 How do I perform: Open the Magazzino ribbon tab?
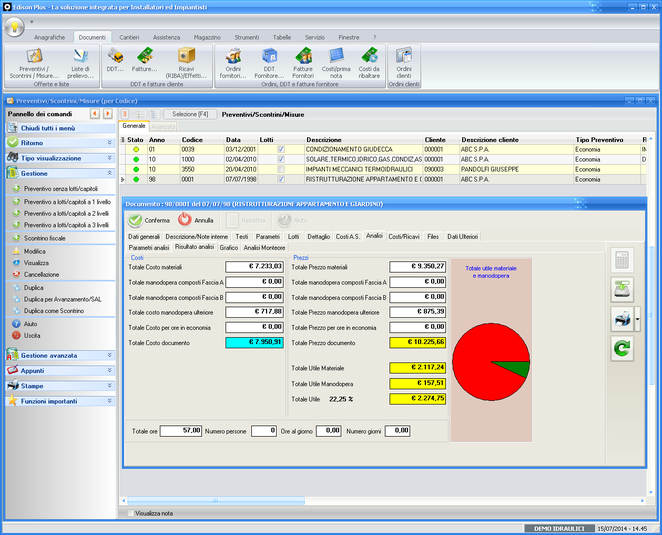pos(207,37)
